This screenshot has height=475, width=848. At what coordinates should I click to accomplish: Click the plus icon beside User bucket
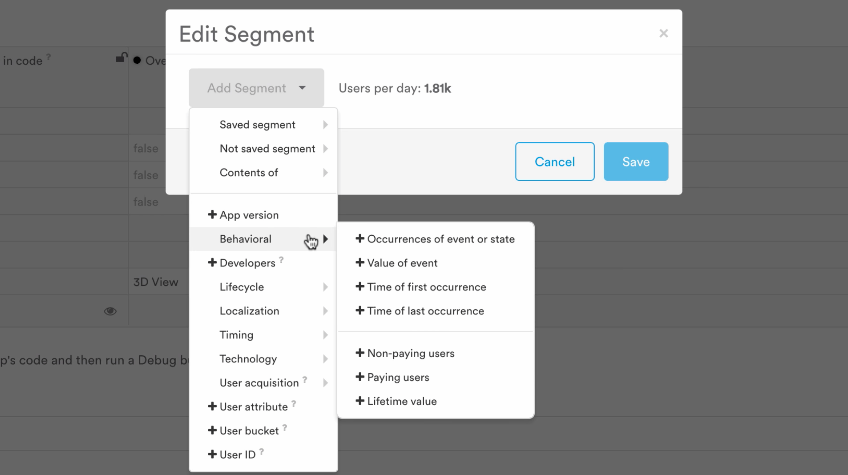[x=212, y=431]
